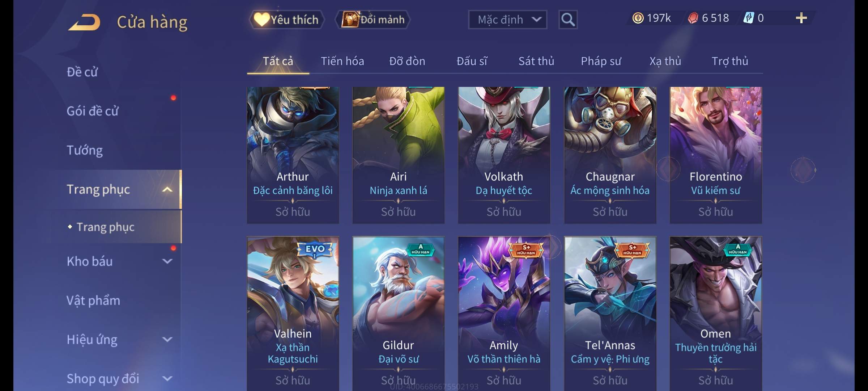Open Đổi mảnh fragment exchange
Image resolution: width=868 pixels, height=391 pixels.
tap(373, 20)
